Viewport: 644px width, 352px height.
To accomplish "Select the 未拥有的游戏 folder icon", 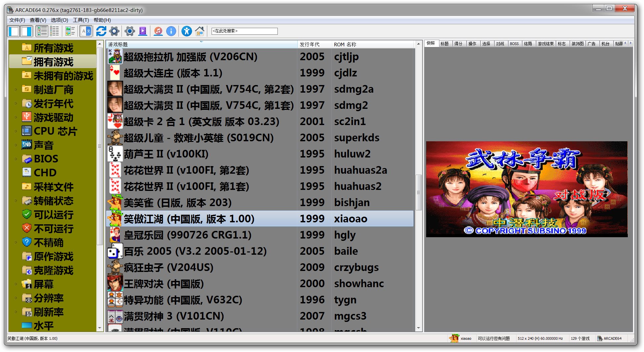I will (27, 75).
